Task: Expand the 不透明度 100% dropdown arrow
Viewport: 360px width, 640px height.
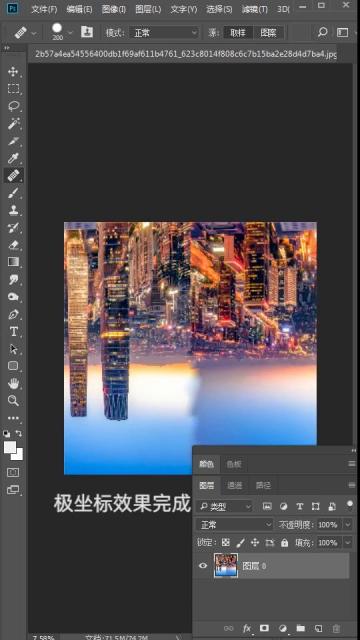Action: pyautogui.click(x=348, y=524)
